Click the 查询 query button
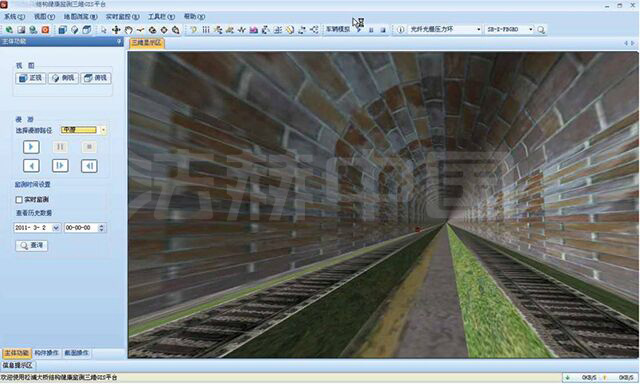Viewport: 640px width, 384px height. click(32, 245)
